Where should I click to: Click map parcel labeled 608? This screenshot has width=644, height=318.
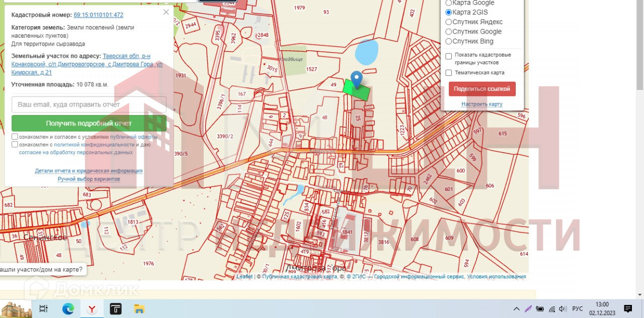tap(415, 240)
